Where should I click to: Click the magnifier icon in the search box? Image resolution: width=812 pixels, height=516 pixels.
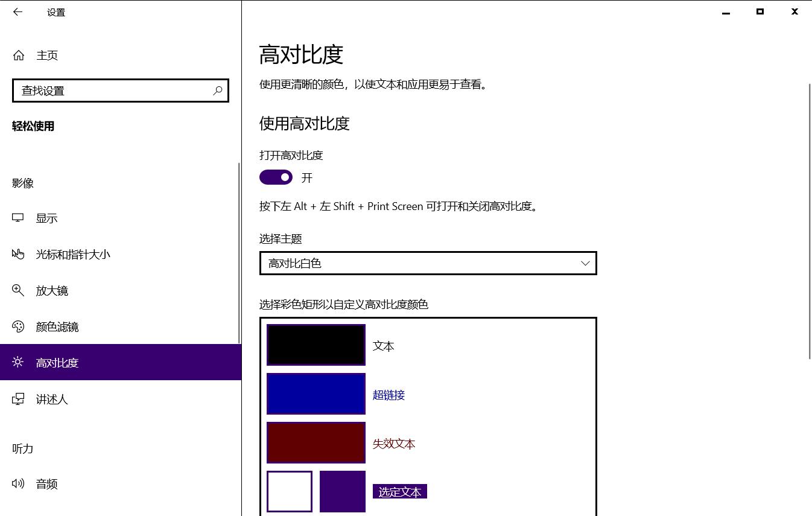pyautogui.click(x=218, y=91)
